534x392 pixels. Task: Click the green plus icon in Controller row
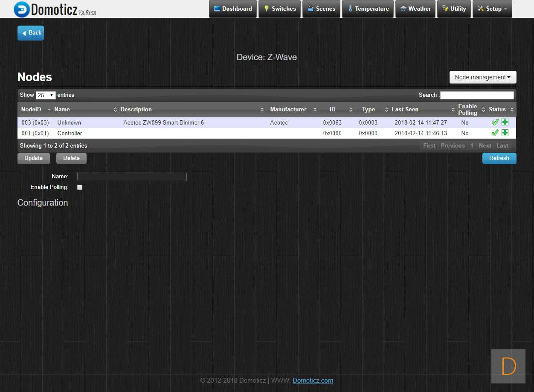coord(505,133)
